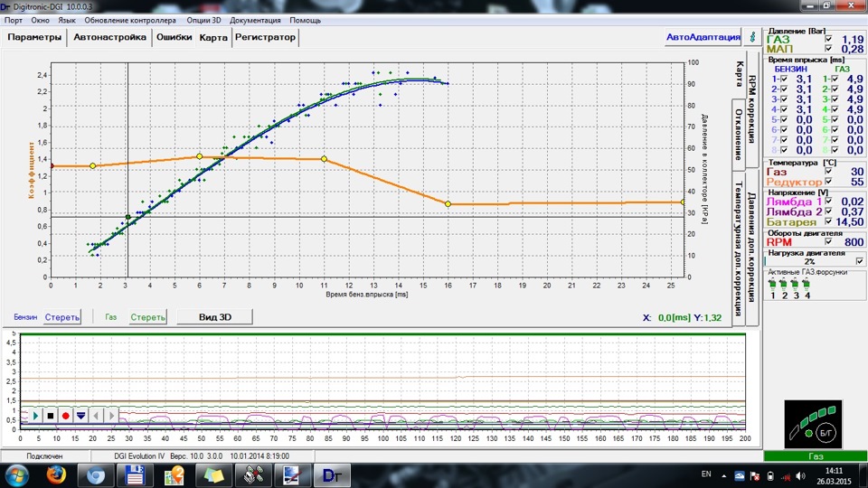868x488 pixels.
Task: Click the battery icon in system tray
Action: [x=770, y=476]
